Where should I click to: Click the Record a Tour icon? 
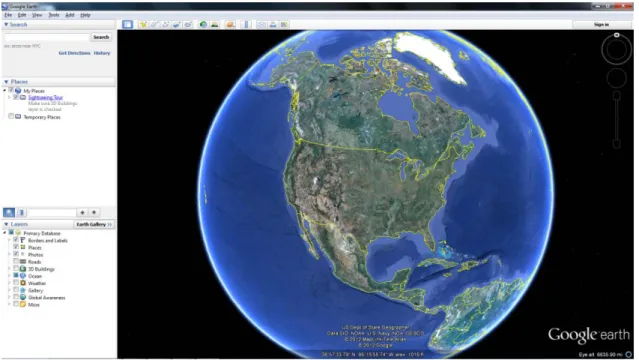187,24
